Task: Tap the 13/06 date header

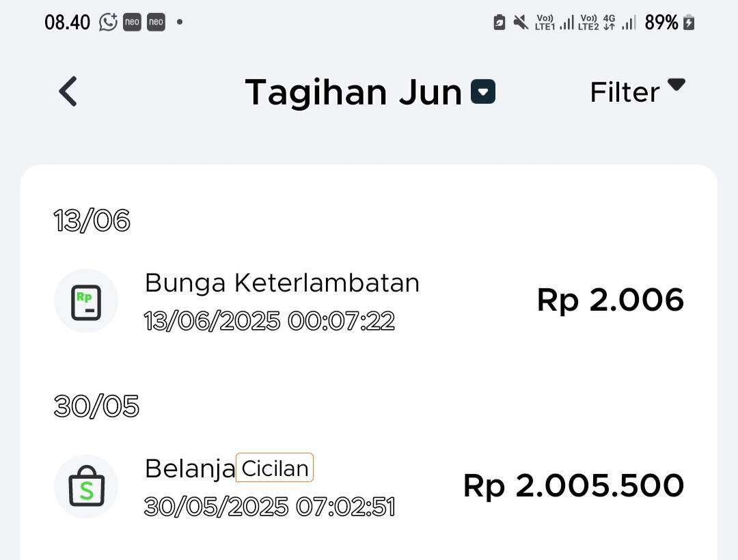Action: 92,220
